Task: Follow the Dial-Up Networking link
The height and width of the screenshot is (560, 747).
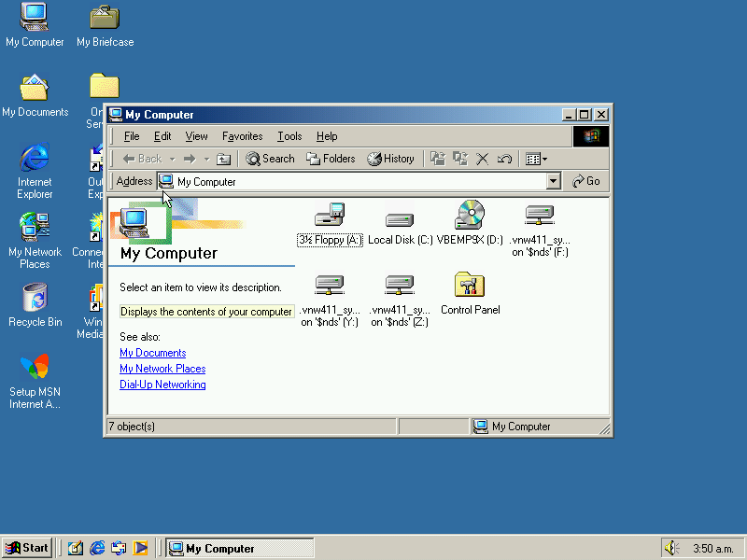Action: (162, 385)
